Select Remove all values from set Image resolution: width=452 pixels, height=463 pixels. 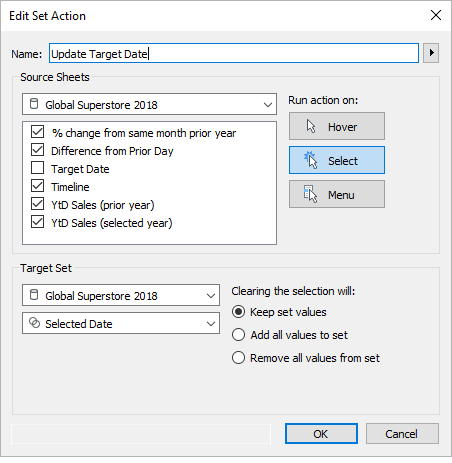click(x=238, y=358)
